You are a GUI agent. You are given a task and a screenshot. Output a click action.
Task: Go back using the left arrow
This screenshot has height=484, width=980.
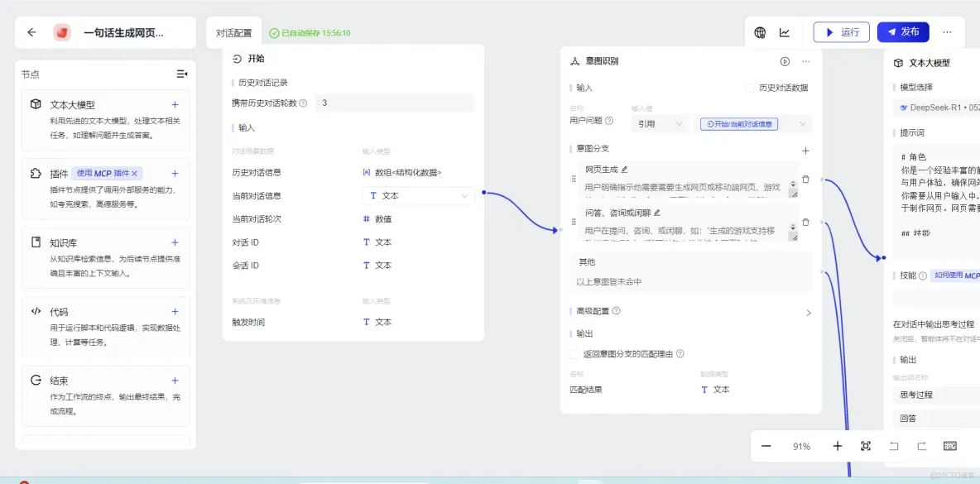coord(32,32)
